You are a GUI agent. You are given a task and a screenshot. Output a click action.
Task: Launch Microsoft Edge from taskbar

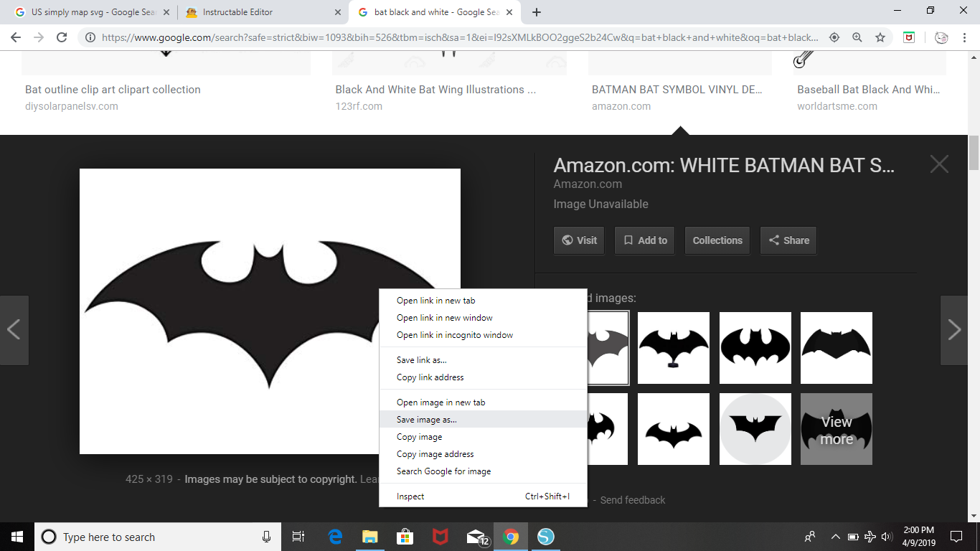(x=335, y=537)
